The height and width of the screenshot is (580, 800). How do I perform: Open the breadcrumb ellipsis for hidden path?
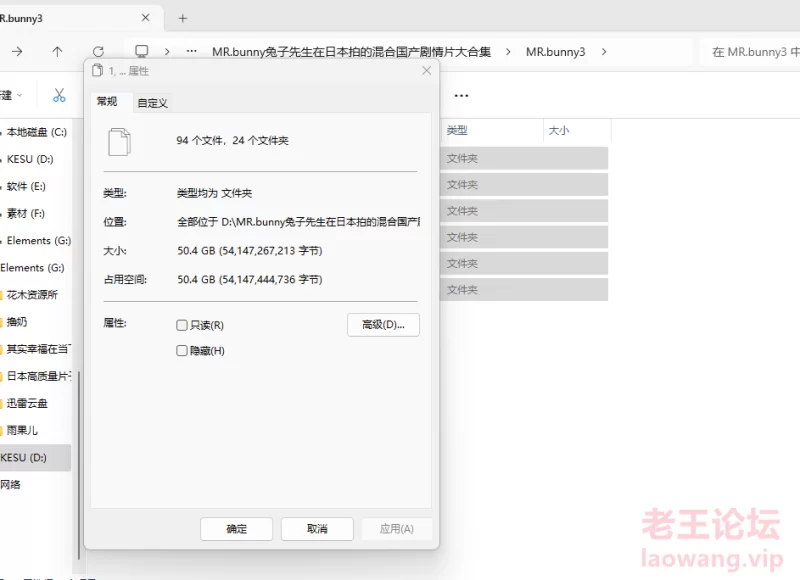[x=191, y=51]
